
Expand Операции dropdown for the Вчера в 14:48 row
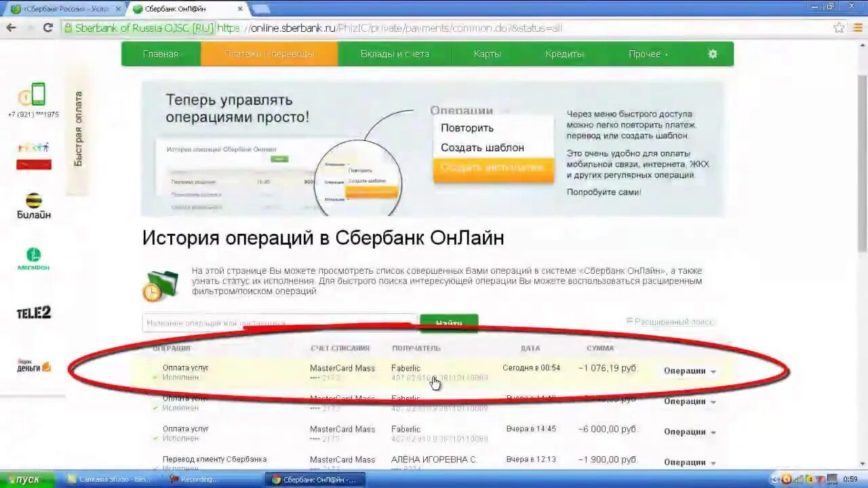coord(690,401)
